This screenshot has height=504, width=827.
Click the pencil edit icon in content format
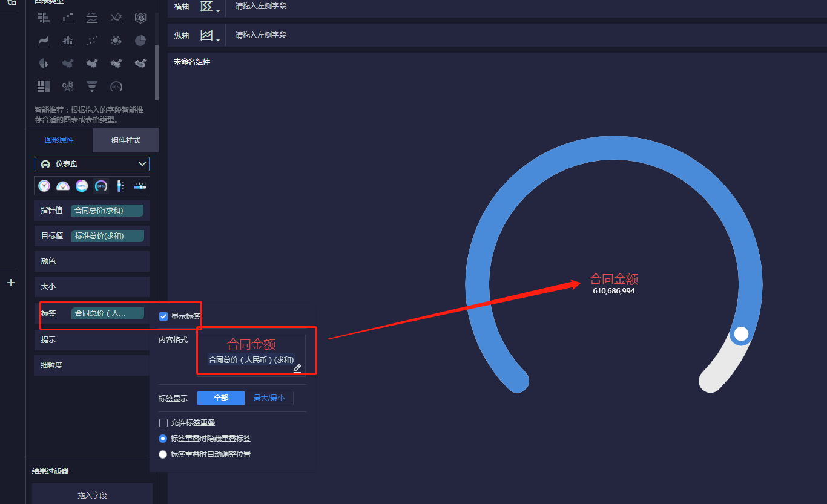tap(297, 368)
